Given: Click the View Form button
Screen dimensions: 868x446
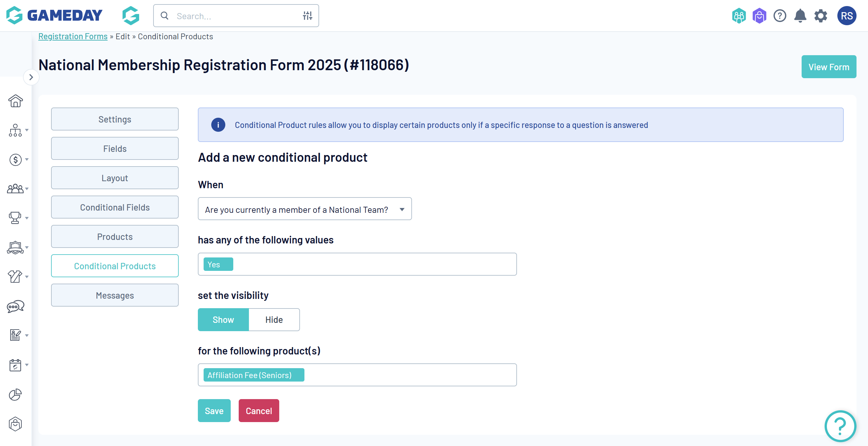Looking at the screenshot, I should point(828,67).
